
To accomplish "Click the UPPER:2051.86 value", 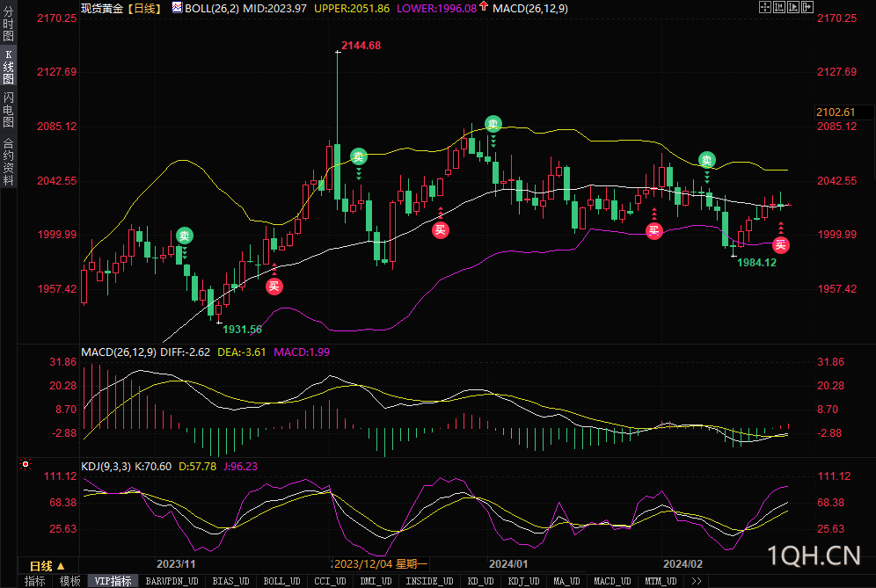I will (x=352, y=9).
